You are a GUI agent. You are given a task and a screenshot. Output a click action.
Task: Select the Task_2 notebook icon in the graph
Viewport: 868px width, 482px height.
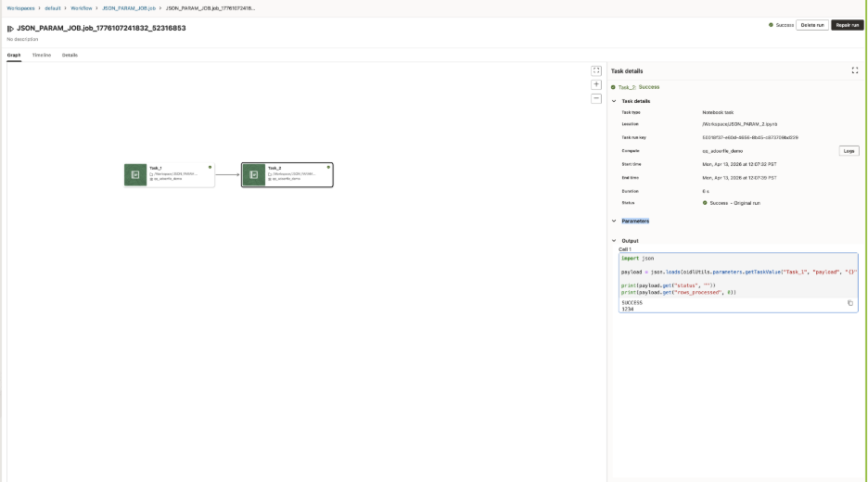(253, 175)
